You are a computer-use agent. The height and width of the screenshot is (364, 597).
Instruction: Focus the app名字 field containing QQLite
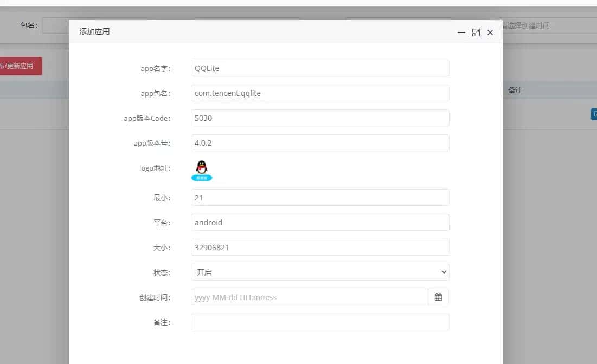coord(320,68)
